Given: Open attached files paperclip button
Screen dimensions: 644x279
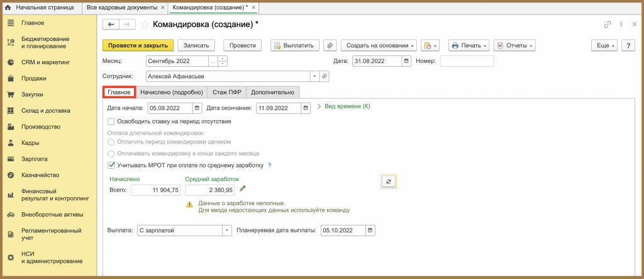Looking at the screenshot, I should (x=330, y=45).
